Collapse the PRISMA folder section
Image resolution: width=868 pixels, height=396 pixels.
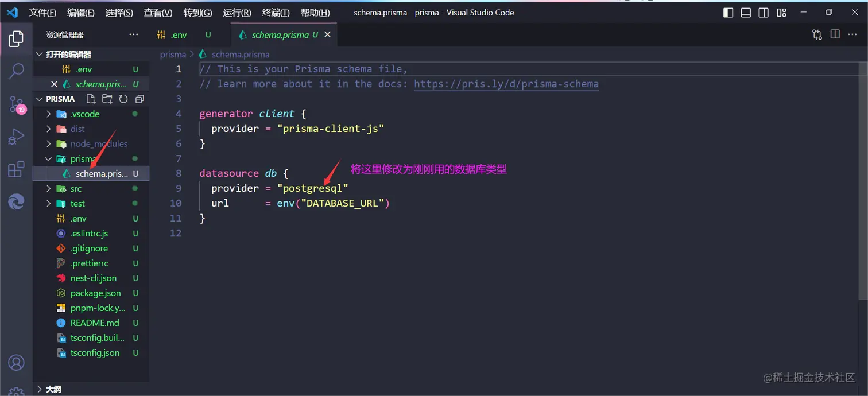pyautogui.click(x=39, y=99)
